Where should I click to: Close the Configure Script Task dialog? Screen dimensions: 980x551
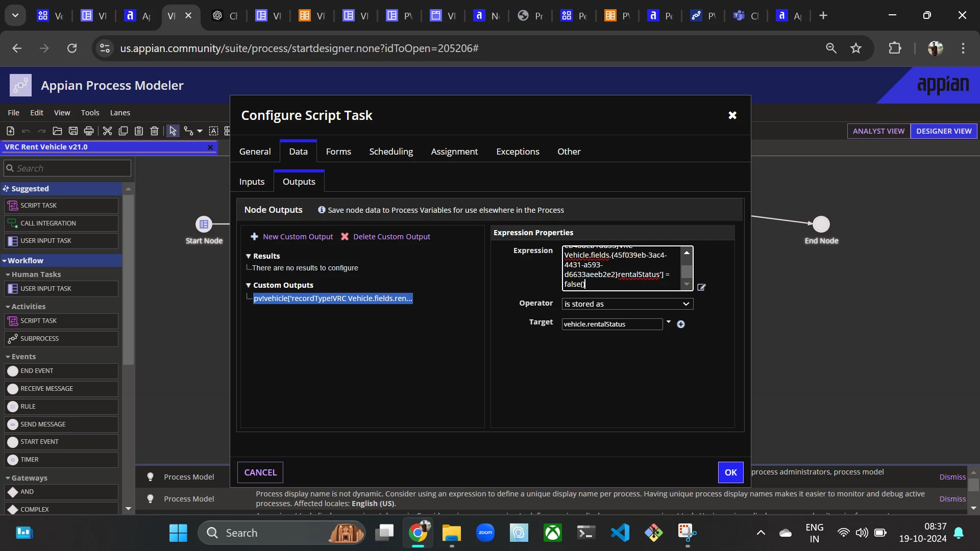(732, 115)
